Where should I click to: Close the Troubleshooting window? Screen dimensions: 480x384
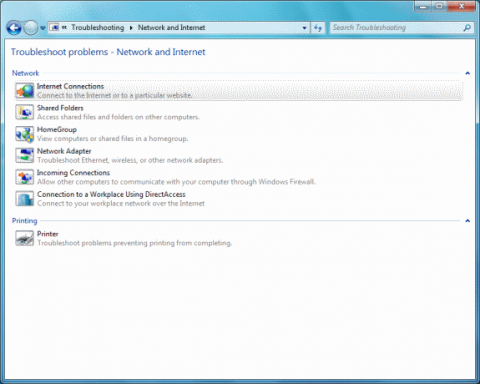462,6
